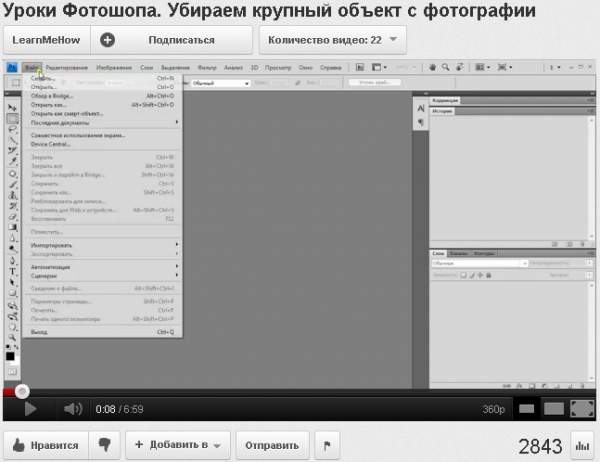
Task: Open the View Extras dropdown in application bar
Action: pyautogui.click(x=379, y=67)
